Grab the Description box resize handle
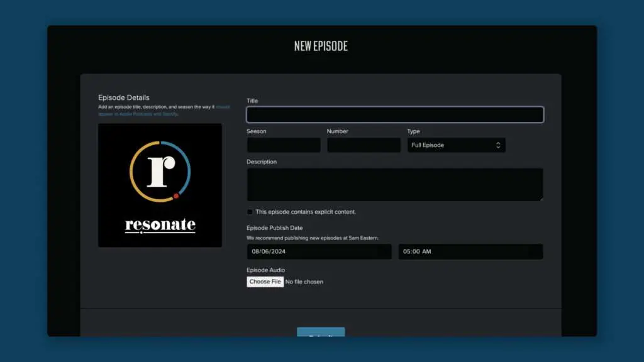This screenshot has height=362, width=644. tap(540, 198)
